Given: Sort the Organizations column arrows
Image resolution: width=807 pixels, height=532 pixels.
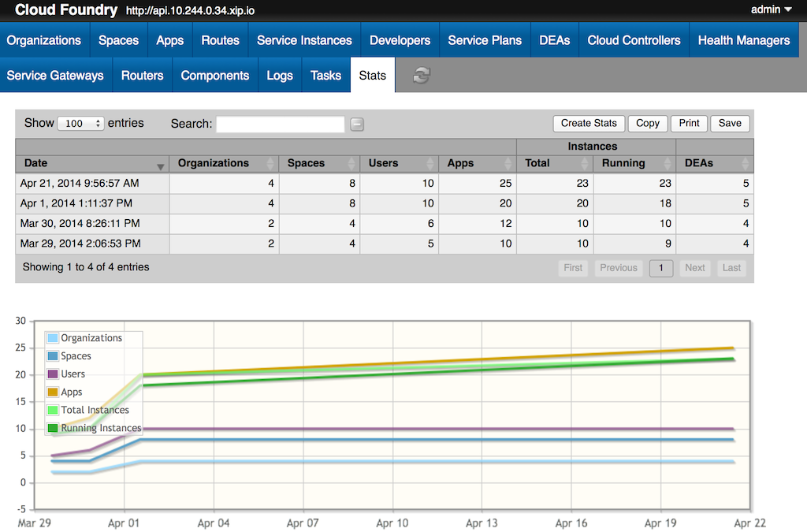Looking at the screenshot, I should [271, 164].
